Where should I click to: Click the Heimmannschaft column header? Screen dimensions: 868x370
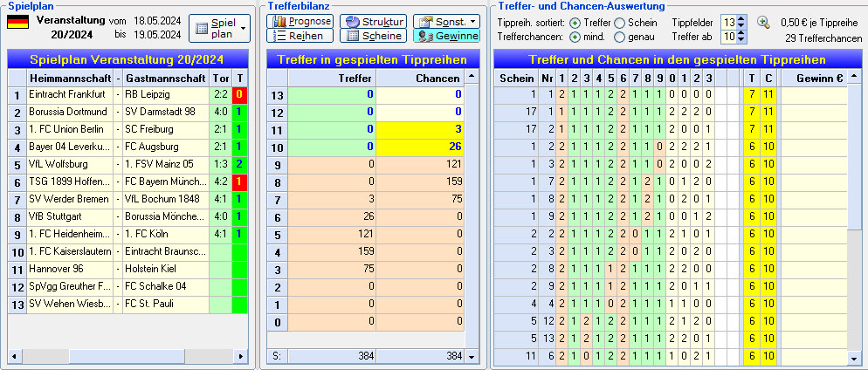click(70, 78)
